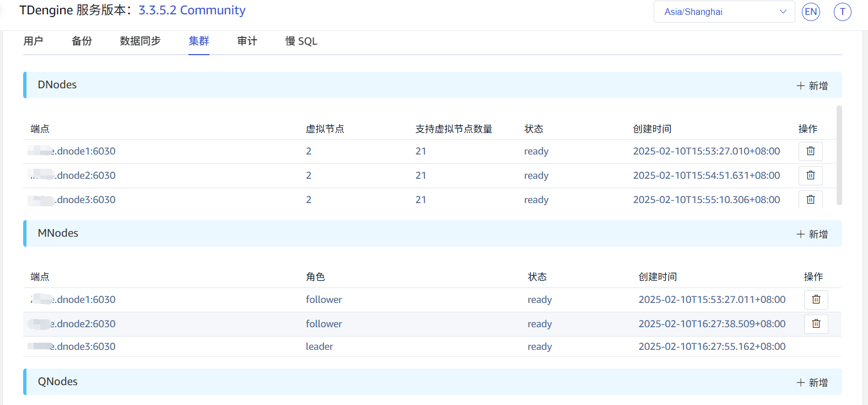Switch to the 数据同步 tab
Image resolution: width=868 pixels, height=405 pixels.
(140, 41)
